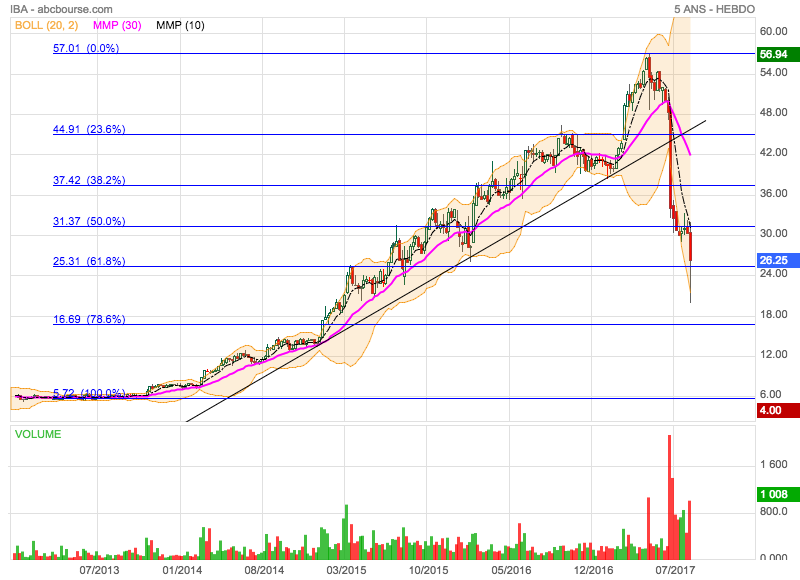
Task: Click the 30.00 price axis value
Action: [x=773, y=233]
